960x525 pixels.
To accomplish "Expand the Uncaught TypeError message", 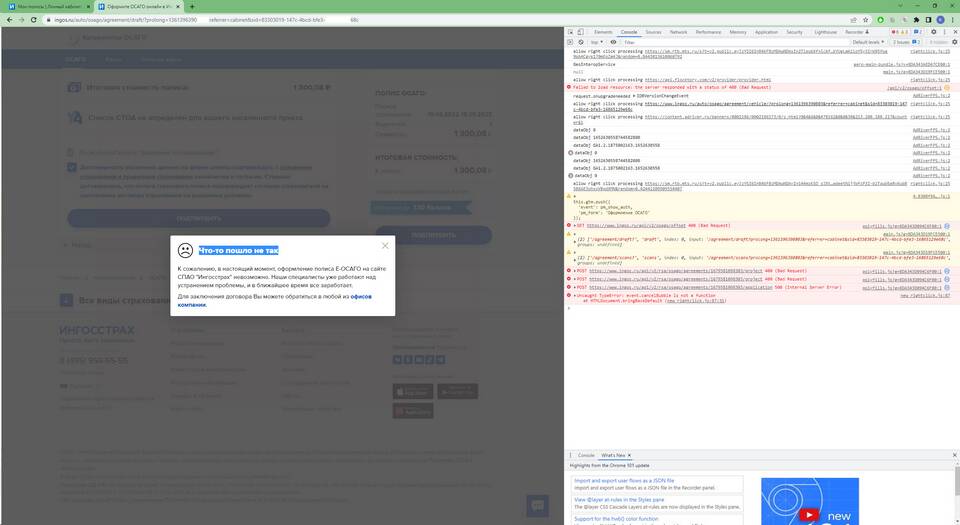I will point(569,296).
